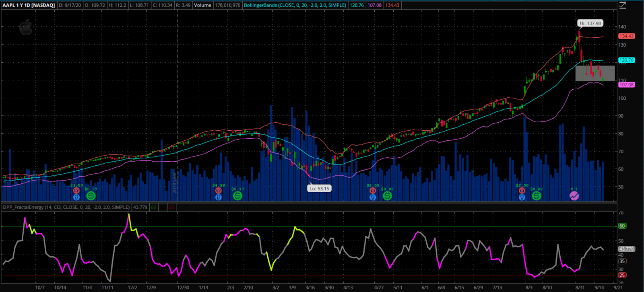Click the red 25 box in FractalEnergy header
The width and height of the screenshot is (644, 292).
[171, 207]
